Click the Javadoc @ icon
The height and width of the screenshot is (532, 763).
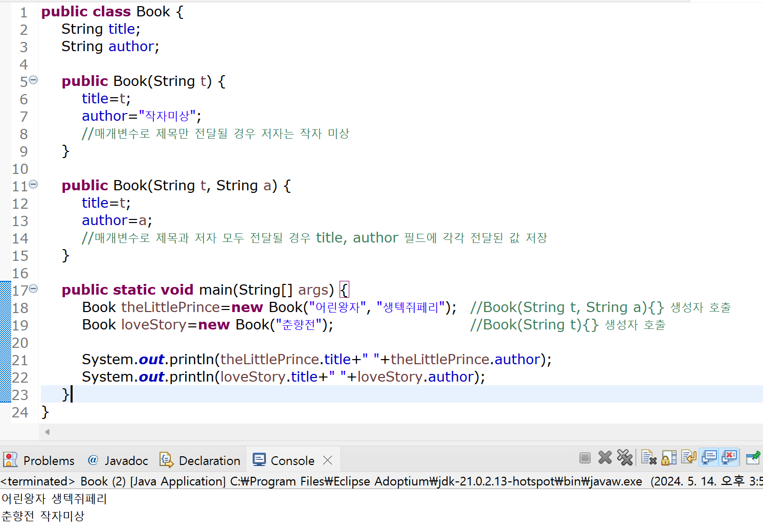[x=93, y=460]
